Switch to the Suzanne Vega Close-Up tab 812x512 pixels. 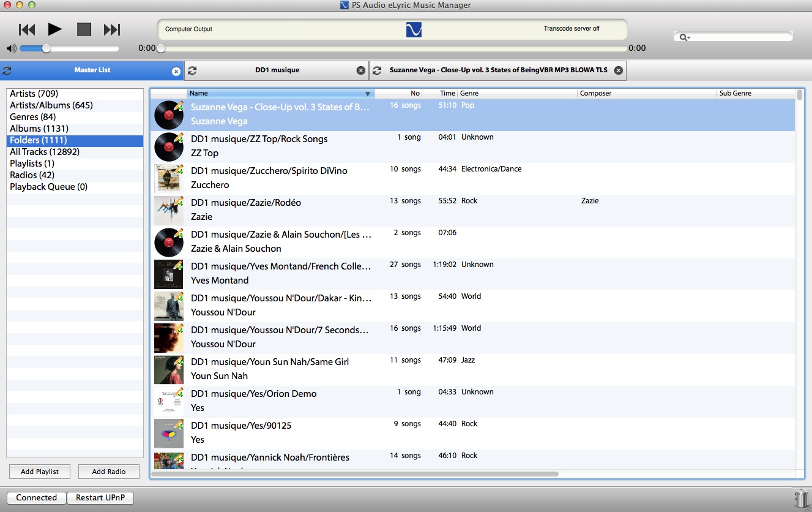[x=498, y=70]
